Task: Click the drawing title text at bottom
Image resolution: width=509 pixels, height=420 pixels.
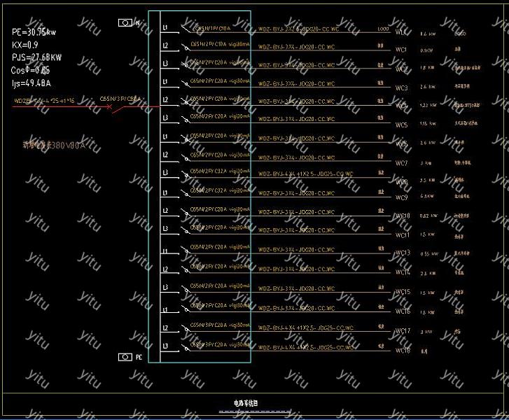Action: 246,403
